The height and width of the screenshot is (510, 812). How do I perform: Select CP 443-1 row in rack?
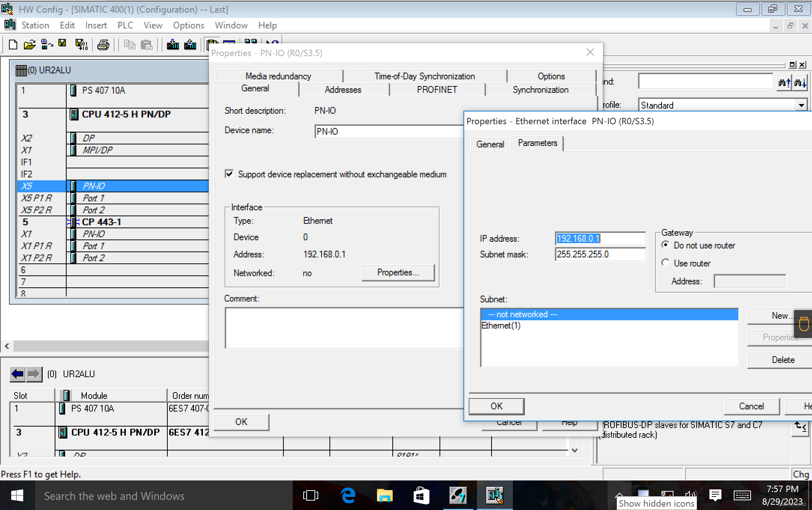pyautogui.click(x=101, y=222)
